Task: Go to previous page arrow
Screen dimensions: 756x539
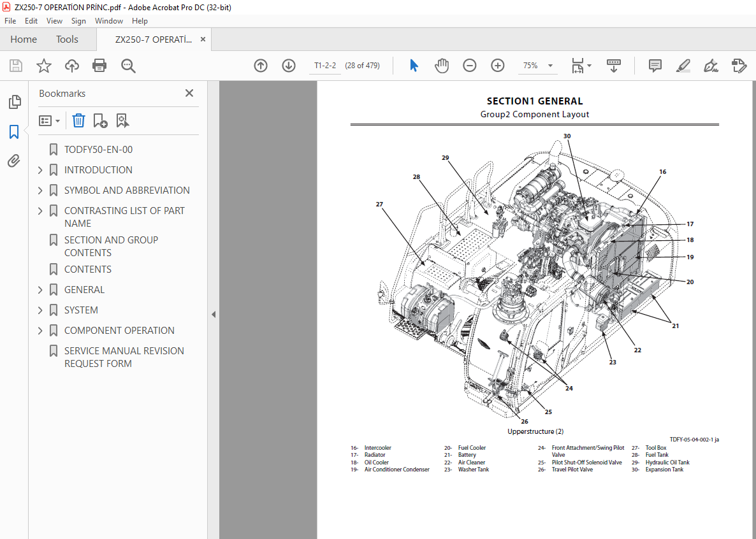Action: coord(261,66)
